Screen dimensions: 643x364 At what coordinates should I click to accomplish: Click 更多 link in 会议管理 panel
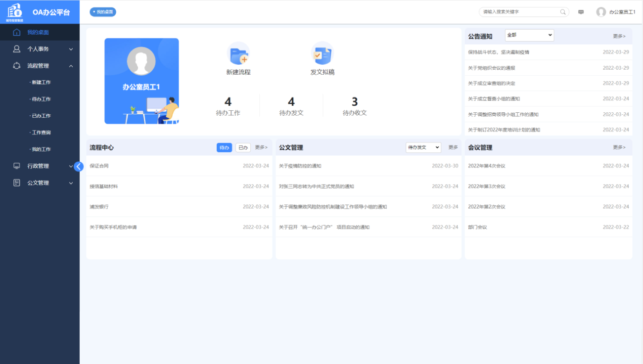(x=619, y=147)
